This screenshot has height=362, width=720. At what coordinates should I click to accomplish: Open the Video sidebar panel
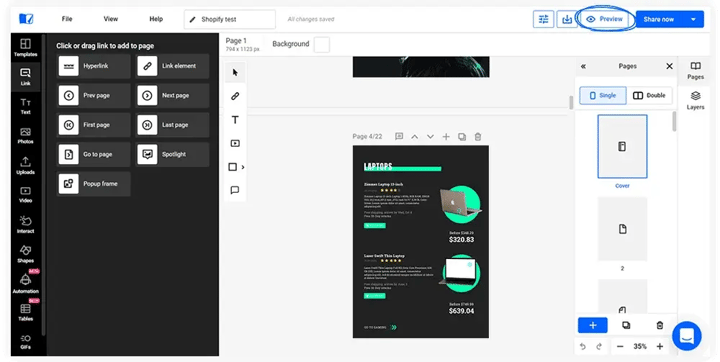click(x=26, y=194)
